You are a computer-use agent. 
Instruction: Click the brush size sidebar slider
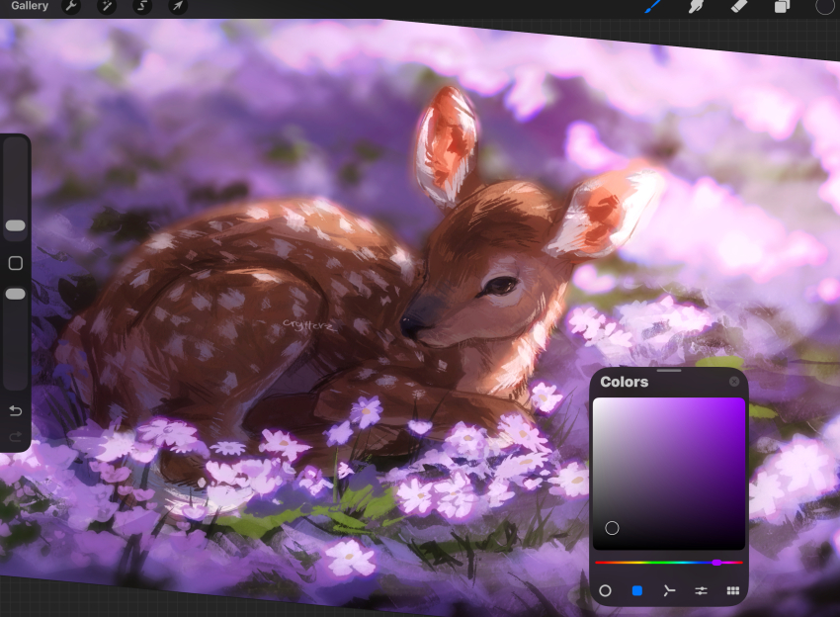(x=15, y=225)
